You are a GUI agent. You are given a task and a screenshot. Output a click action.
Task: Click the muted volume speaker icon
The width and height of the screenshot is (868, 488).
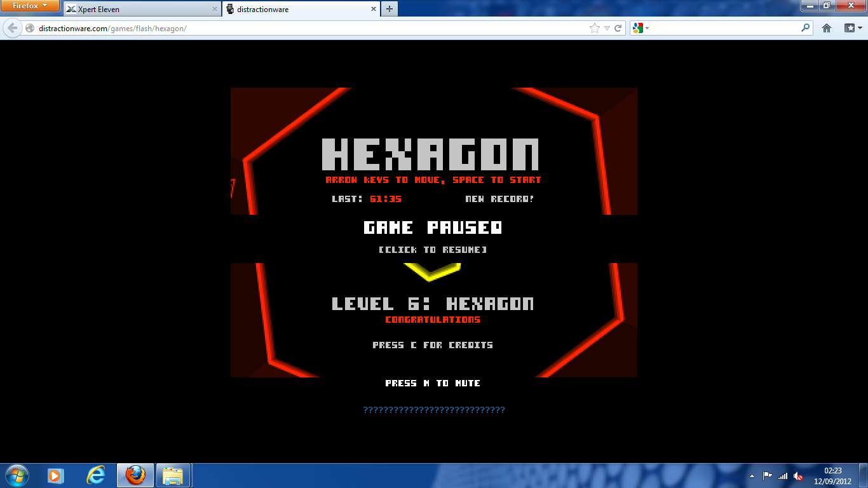point(798,476)
